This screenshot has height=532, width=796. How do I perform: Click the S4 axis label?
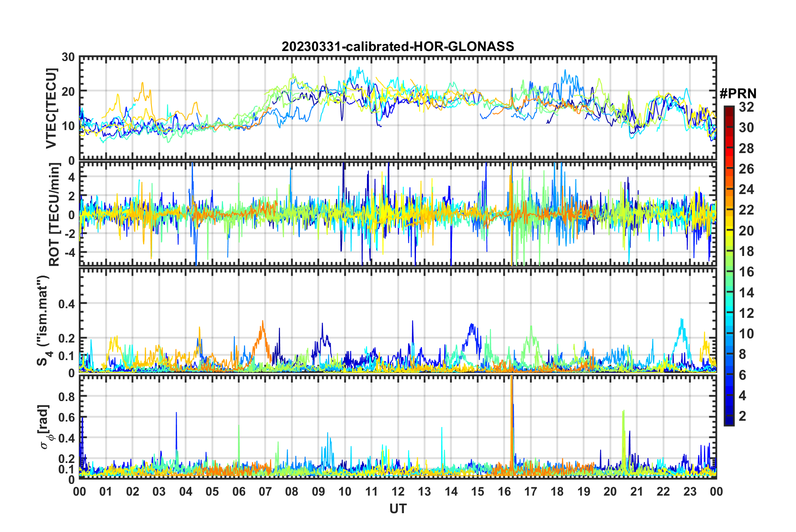(44, 320)
